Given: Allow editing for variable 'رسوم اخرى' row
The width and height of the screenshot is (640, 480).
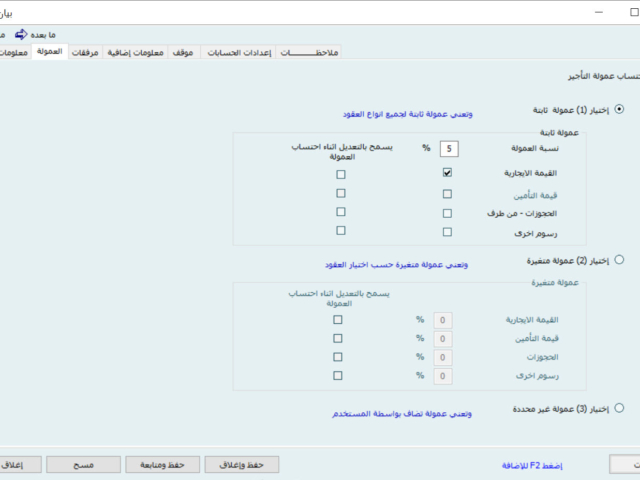Looking at the screenshot, I should (338, 376).
